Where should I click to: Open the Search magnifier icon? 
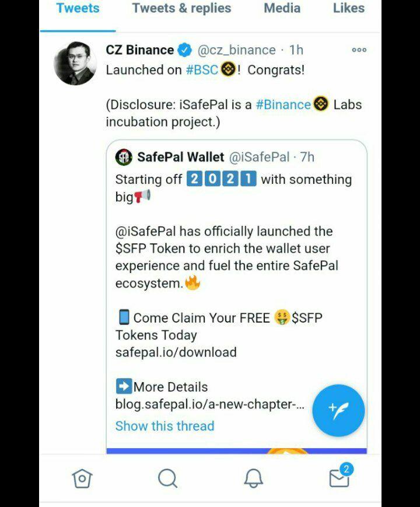[167, 478]
